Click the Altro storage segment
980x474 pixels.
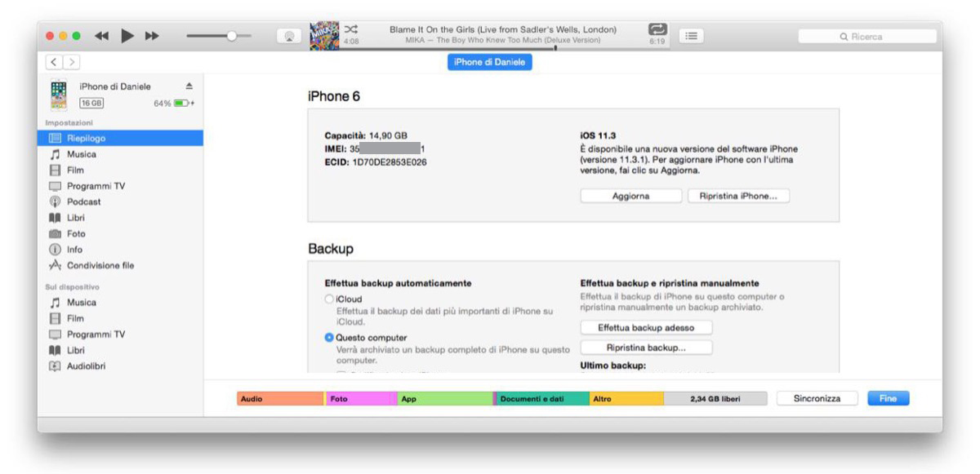pyautogui.click(x=626, y=399)
